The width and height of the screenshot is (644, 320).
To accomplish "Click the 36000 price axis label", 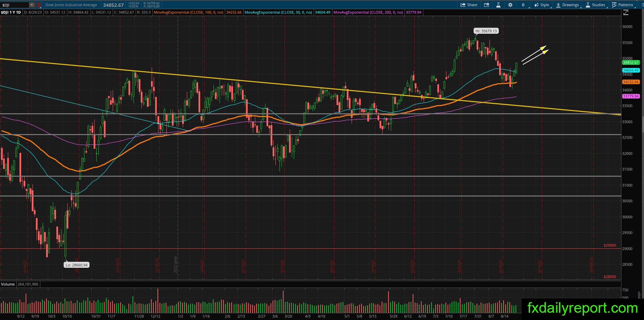I will click(x=627, y=27).
